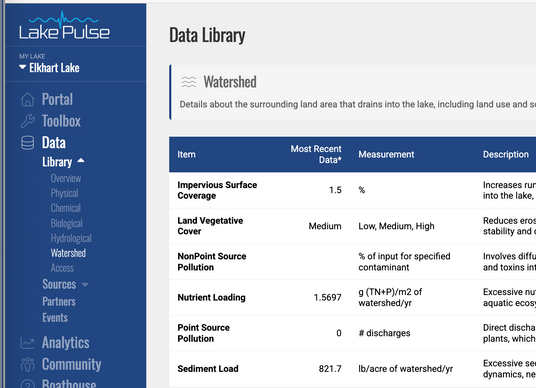Open the Events link
This screenshot has height=388, width=536.
coord(55,318)
